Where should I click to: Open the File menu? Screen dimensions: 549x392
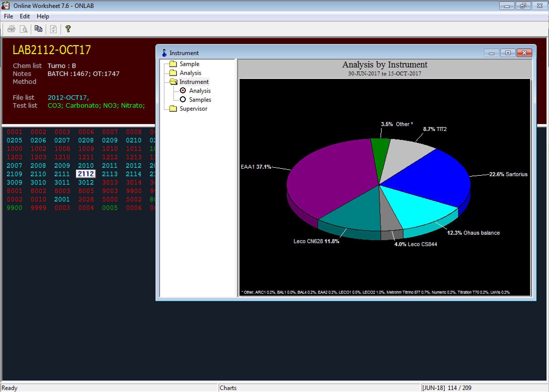coord(8,16)
